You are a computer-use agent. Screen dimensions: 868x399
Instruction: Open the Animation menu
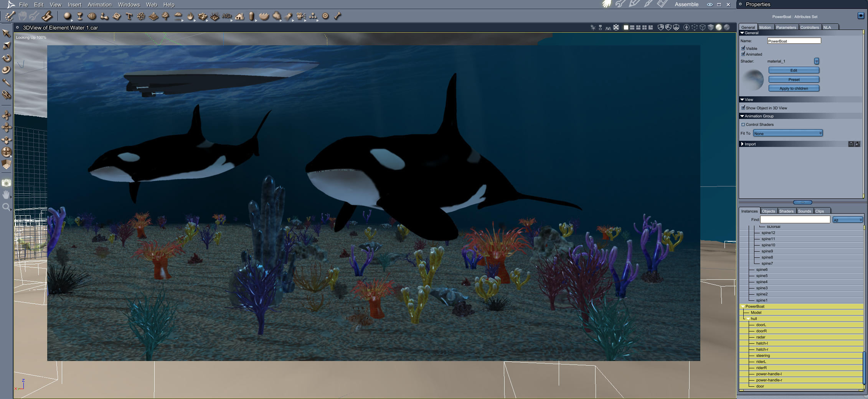coord(100,5)
